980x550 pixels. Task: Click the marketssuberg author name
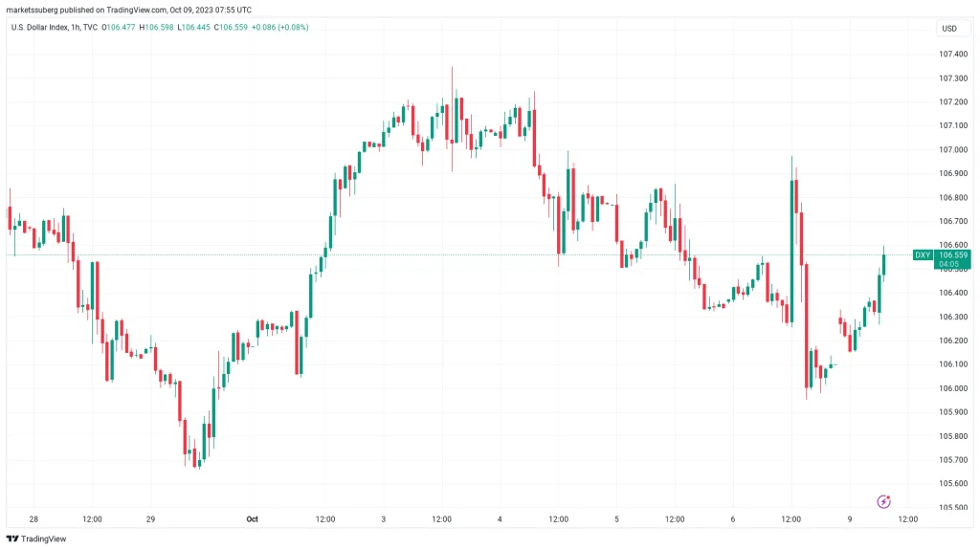36,11
